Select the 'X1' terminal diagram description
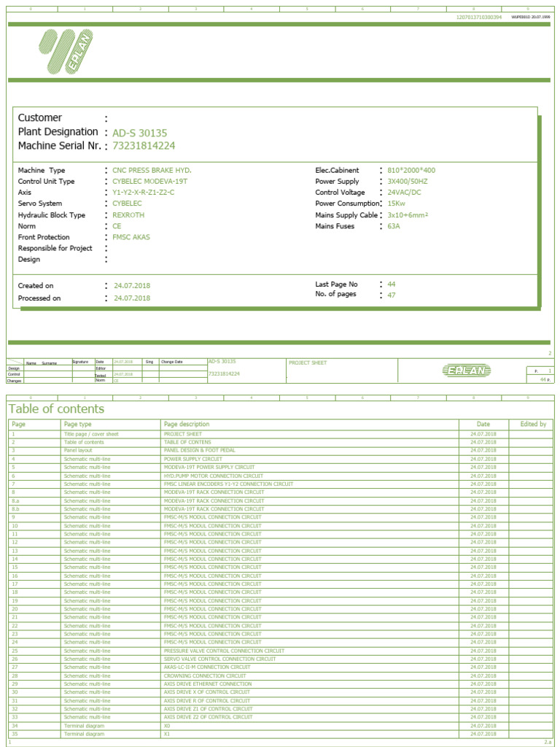This screenshot has width=560, height=747. click(167, 734)
